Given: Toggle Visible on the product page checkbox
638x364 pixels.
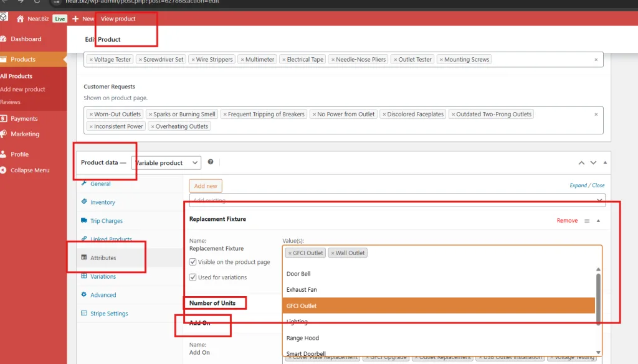Looking at the screenshot, I should 193,262.
